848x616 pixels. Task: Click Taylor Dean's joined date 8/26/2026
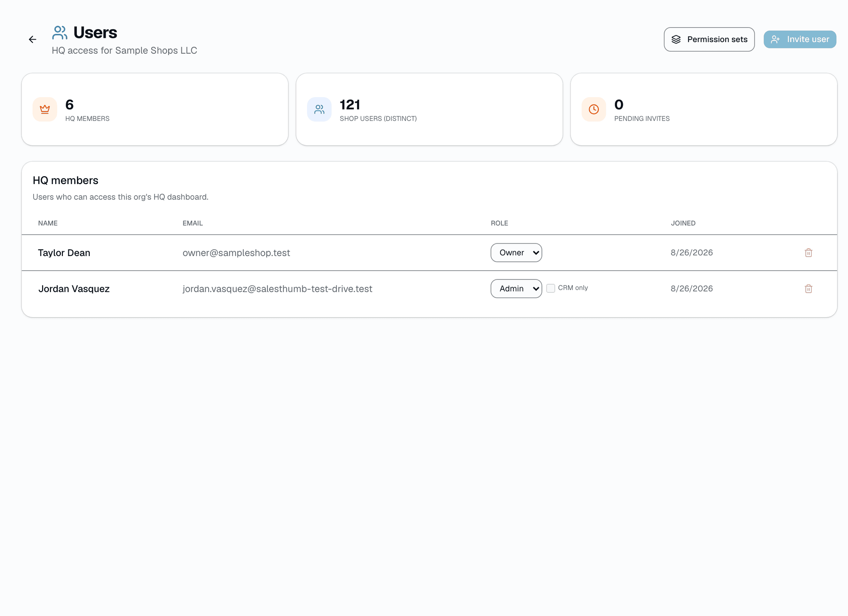[x=692, y=253]
